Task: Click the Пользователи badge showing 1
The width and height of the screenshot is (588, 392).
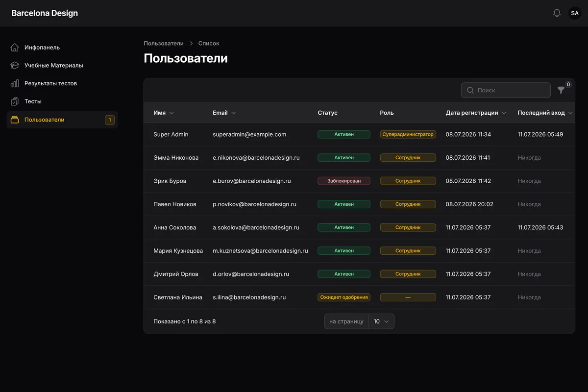Action: tap(110, 120)
